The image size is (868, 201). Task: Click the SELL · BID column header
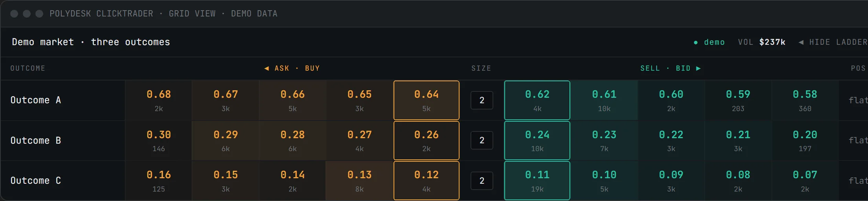coord(671,68)
